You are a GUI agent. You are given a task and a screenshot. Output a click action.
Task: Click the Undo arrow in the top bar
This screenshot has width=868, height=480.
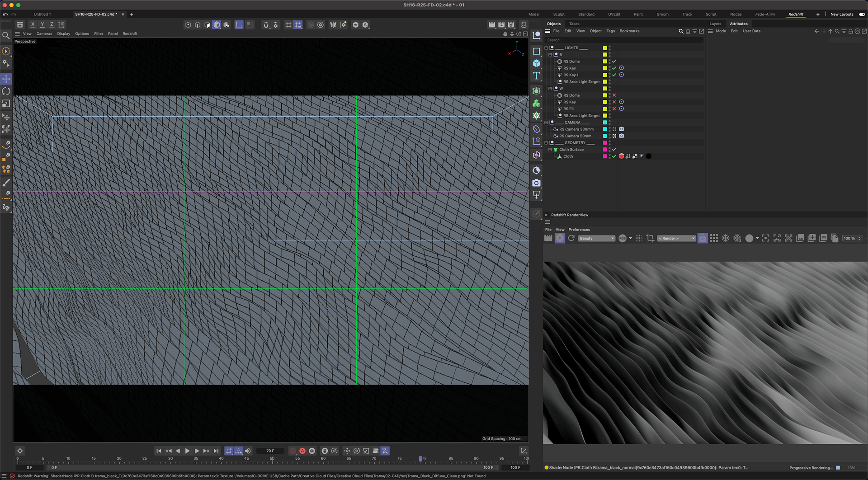[x=5, y=14]
